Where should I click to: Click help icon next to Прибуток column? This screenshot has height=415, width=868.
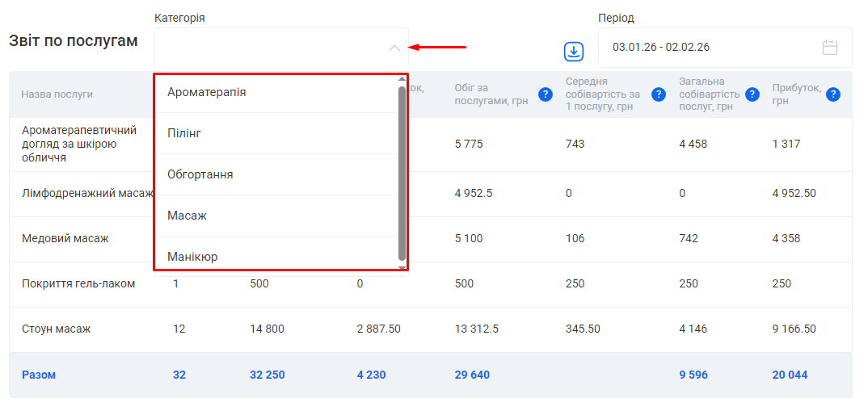coord(833,94)
